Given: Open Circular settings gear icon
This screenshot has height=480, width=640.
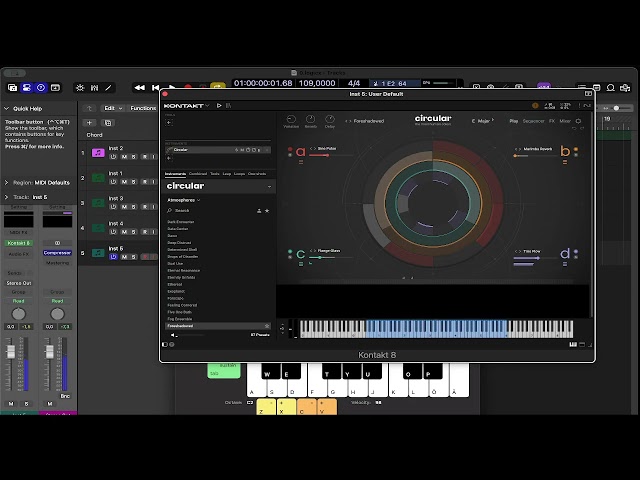Looking at the screenshot, I should point(578,121).
